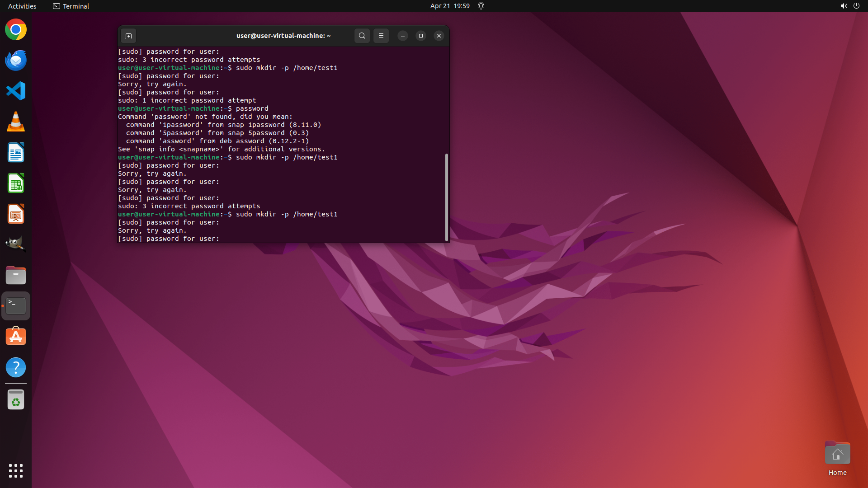This screenshot has height=488, width=868.
Task: Click the terminal search icon
Action: [362, 36]
